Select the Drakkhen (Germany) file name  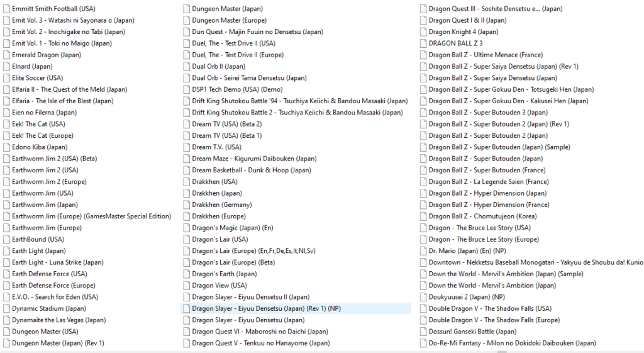click(221, 205)
